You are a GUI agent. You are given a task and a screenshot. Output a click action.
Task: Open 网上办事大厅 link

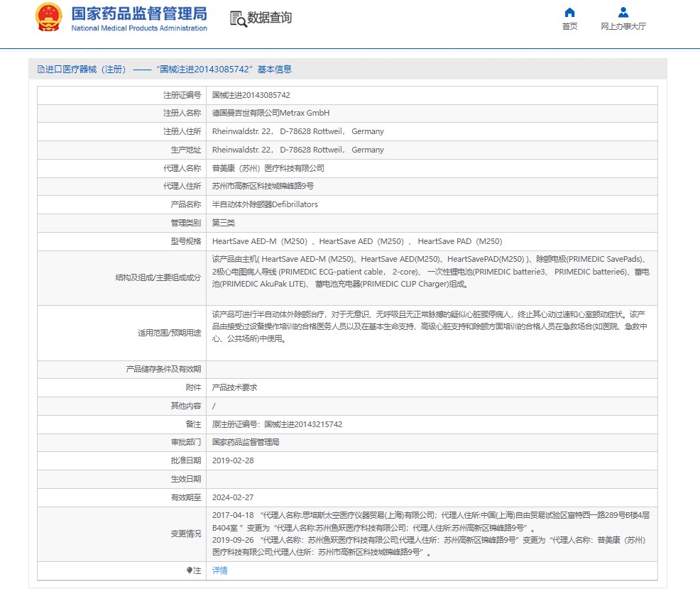623,26
